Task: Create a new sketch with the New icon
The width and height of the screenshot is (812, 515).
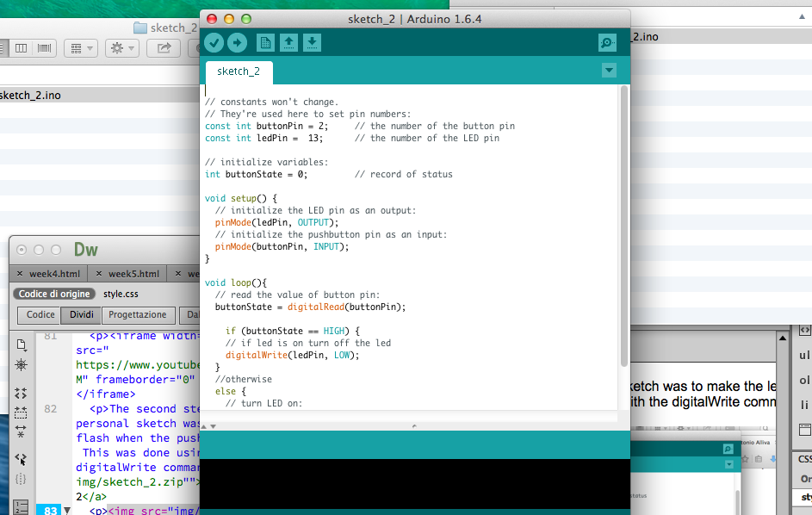Action: click(x=265, y=42)
